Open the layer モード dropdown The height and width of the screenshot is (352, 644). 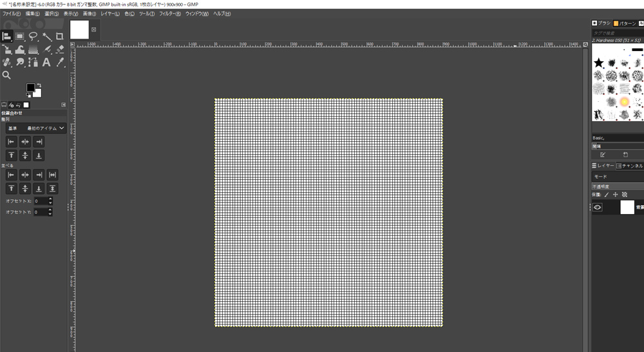[618, 177]
